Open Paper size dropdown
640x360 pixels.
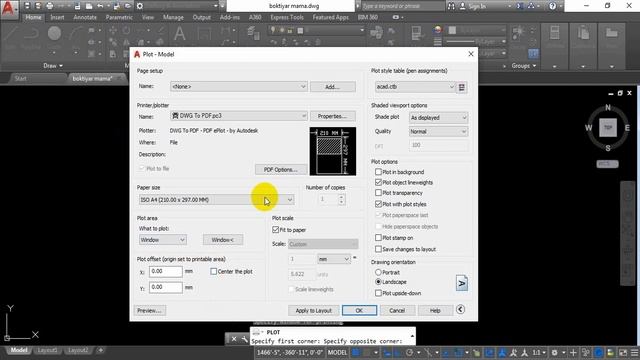coord(216,200)
